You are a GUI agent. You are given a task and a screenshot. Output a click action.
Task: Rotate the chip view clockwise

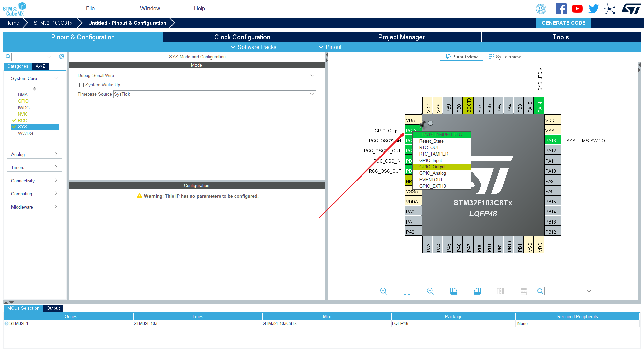(454, 291)
